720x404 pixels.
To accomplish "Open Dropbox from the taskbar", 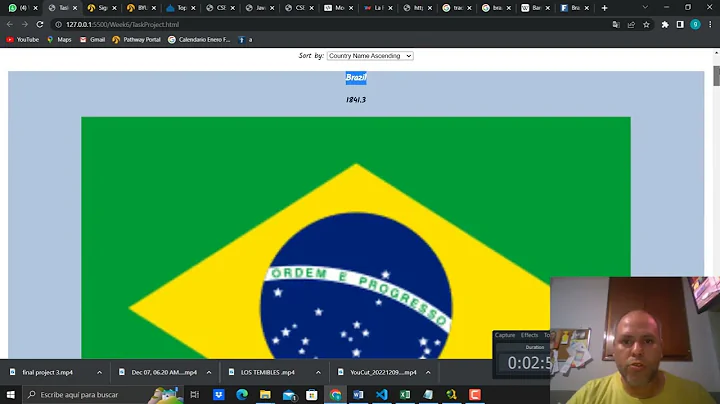I will pyautogui.click(x=219, y=395).
